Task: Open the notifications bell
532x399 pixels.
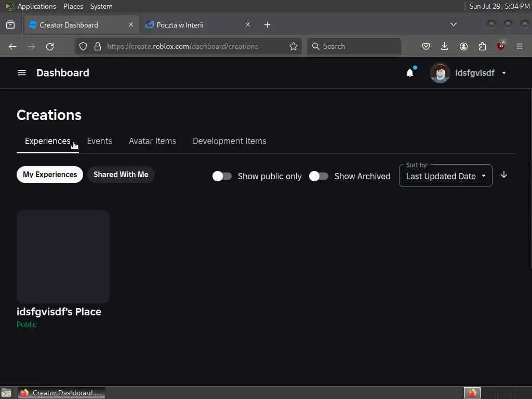Action: click(410, 73)
